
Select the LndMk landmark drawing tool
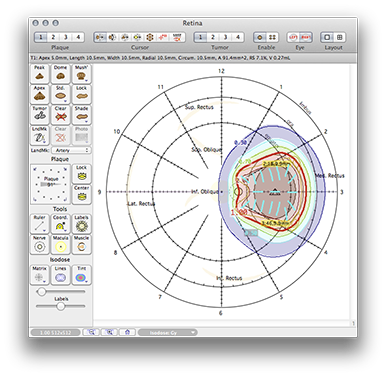40,135
